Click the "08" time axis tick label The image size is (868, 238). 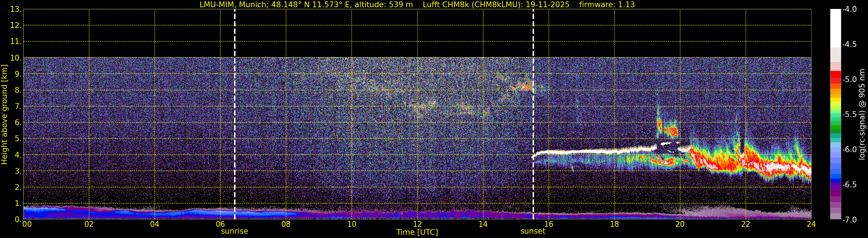tap(286, 224)
